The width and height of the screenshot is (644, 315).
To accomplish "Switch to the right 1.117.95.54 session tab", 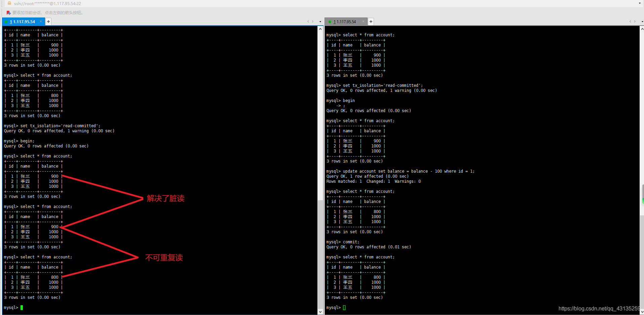I will coord(345,22).
